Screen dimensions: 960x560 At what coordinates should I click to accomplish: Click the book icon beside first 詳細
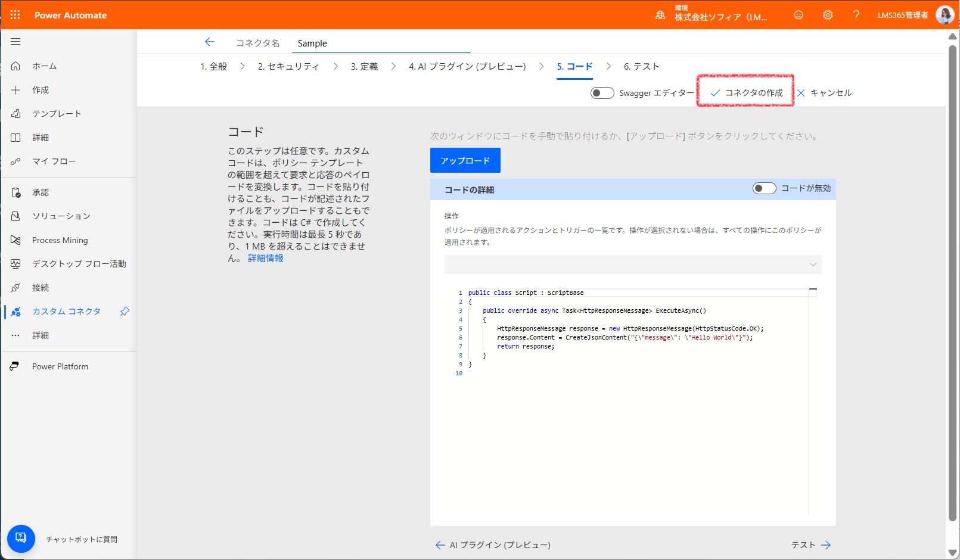(x=16, y=138)
